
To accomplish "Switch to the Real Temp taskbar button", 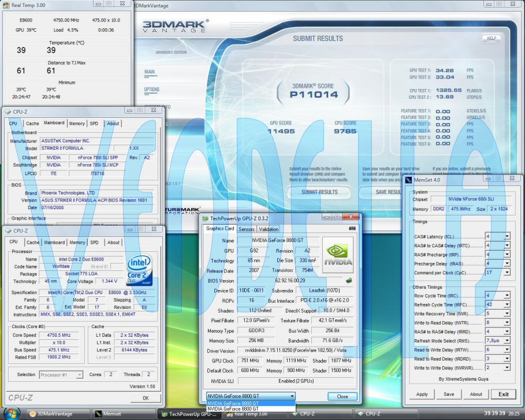I will pyautogui.click(x=256, y=414).
